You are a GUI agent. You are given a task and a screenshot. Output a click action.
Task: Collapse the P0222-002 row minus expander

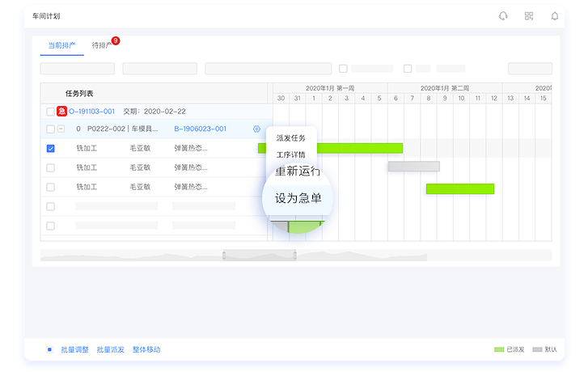pyautogui.click(x=61, y=129)
